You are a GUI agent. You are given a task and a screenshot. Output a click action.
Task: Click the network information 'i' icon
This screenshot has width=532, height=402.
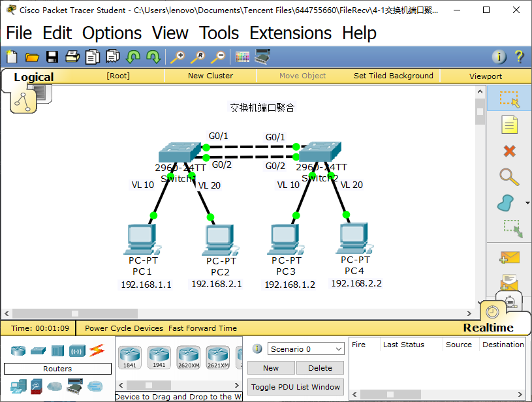[499, 57]
